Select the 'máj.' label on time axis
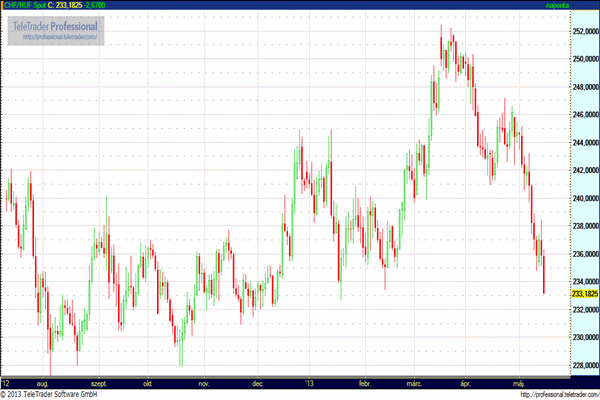Screen dimensions: 600x400 click(x=519, y=382)
